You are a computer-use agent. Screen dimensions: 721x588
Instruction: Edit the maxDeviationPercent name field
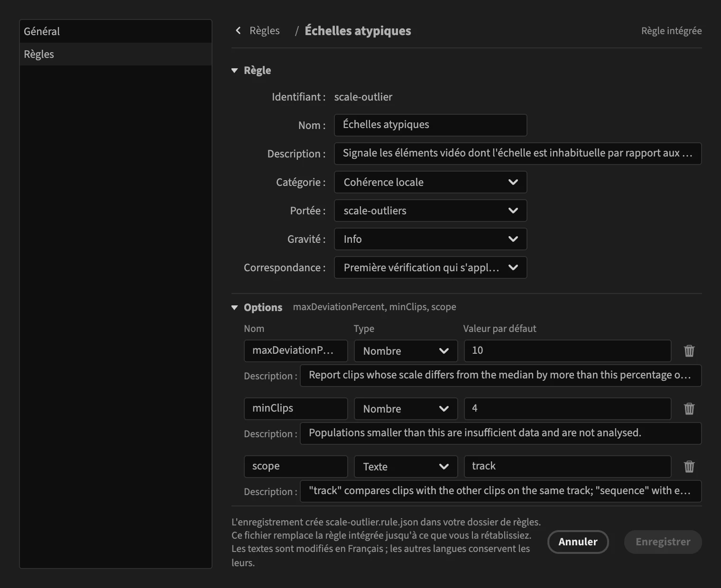[296, 351]
